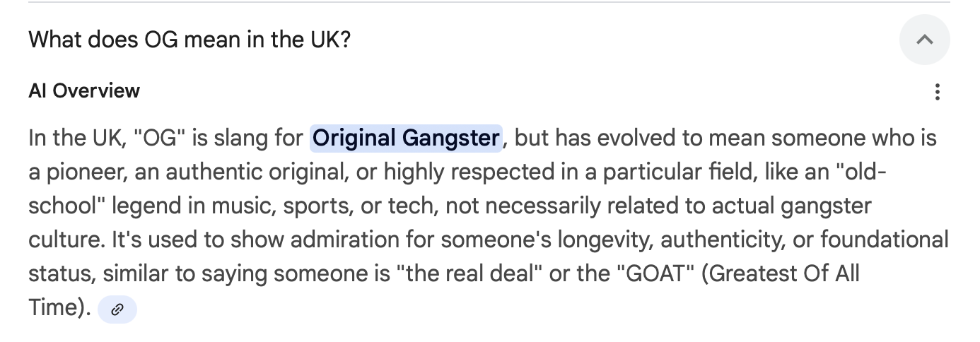Click the highlighted "Original Gangster" text
This screenshot has height=342, width=980.
(406, 137)
